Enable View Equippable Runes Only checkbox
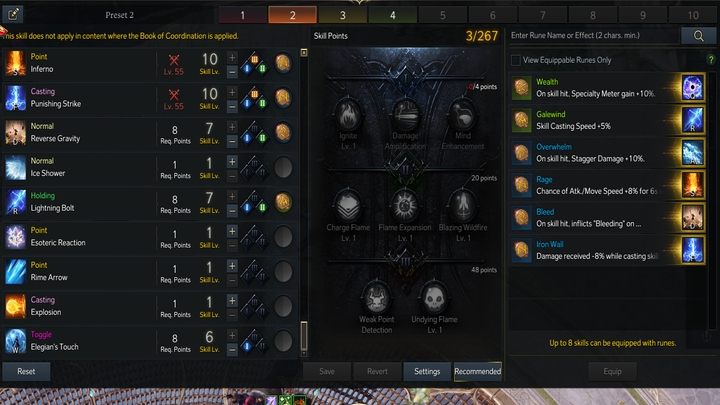 pos(516,60)
